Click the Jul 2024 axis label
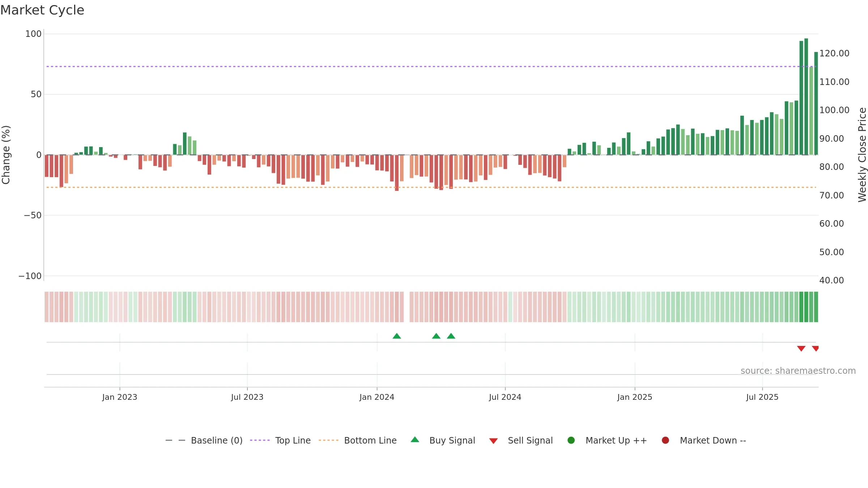Image resolution: width=868 pixels, height=488 pixels. (505, 397)
